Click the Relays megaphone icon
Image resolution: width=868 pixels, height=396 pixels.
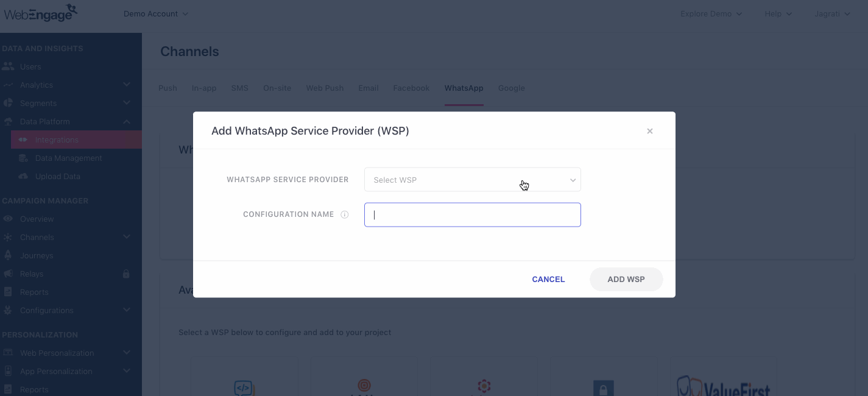8,274
